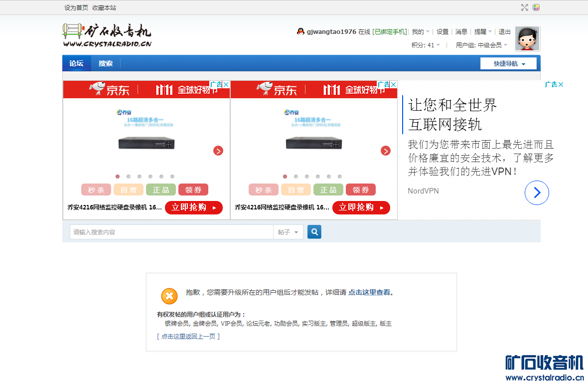Viewport: 588px width, 384px height.
Task: Click next arrow in second JD ad
Action: [x=386, y=151]
